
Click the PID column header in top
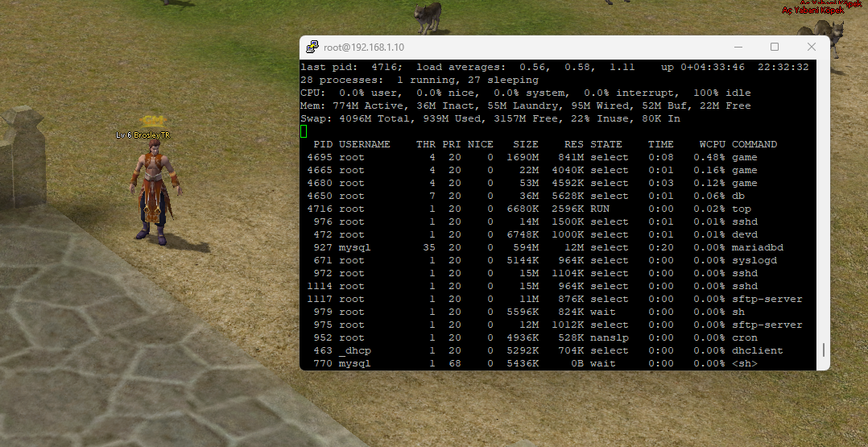pyautogui.click(x=322, y=144)
